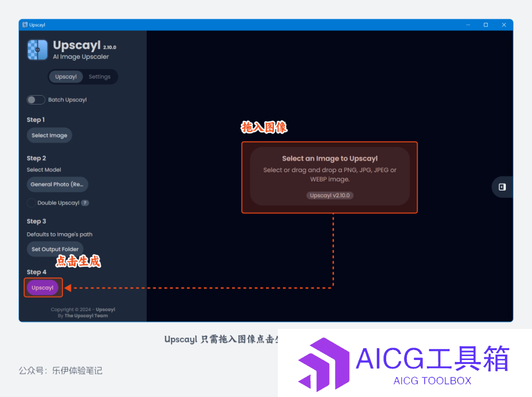The width and height of the screenshot is (532, 397).
Task: Switch to the Settings tab
Action: (100, 77)
